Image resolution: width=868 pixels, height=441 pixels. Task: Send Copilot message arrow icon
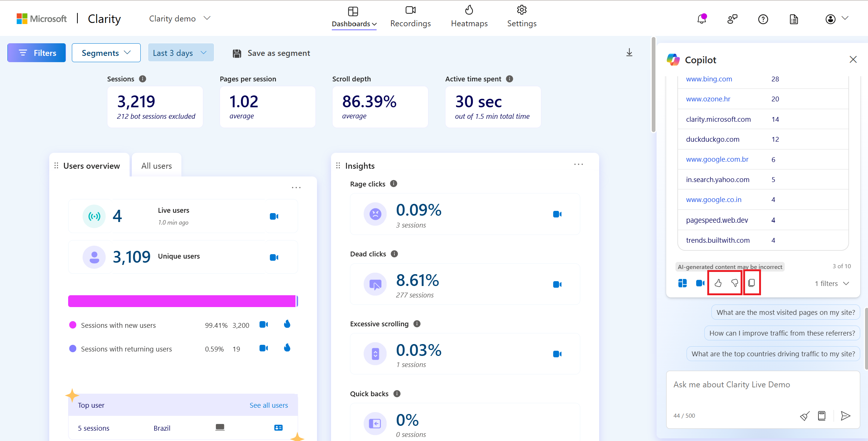(x=845, y=416)
